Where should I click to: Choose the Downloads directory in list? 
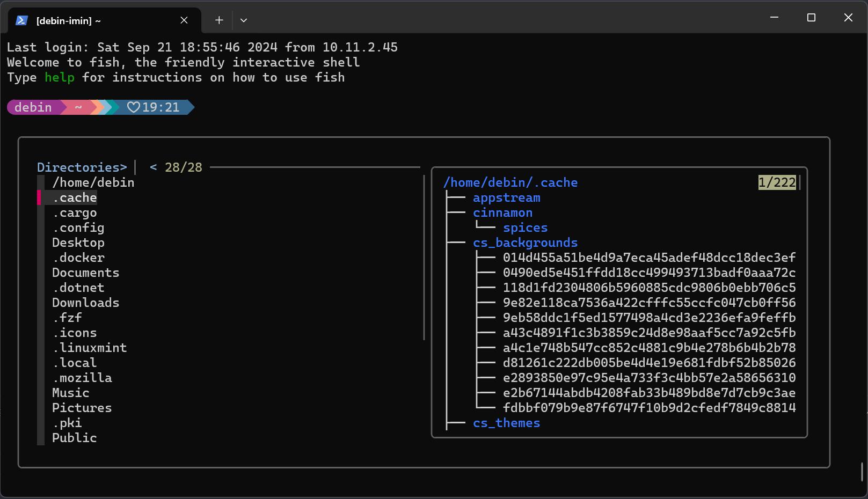[x=86, y=303]
